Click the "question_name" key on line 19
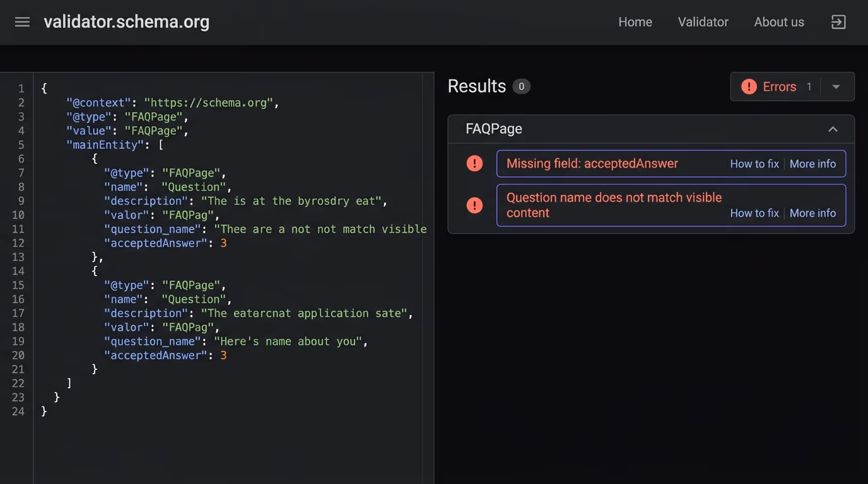Image resolution: width=868 pixels, height=484 pixels. [153, 341]
